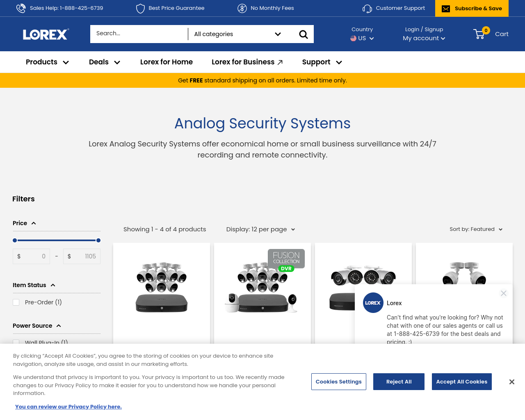Viewport: 525px width, 420px height.
Task: Click Cookies Settings button
Action: point(339,381)
